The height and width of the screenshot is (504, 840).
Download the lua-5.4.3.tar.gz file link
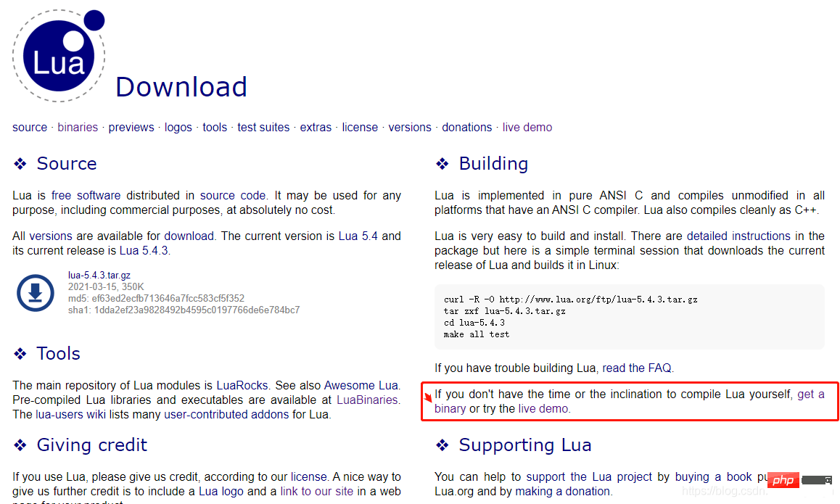(99, 275)
